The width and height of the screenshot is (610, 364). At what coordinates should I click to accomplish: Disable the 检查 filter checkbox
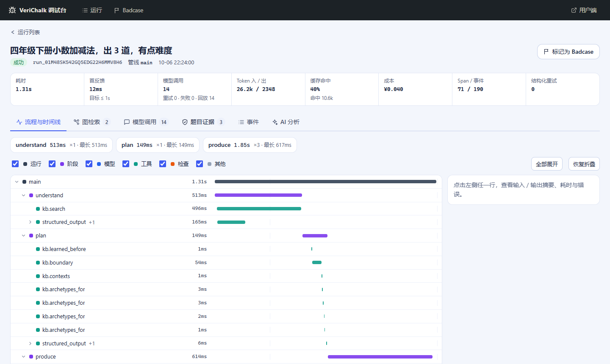(x=163, y=164)
